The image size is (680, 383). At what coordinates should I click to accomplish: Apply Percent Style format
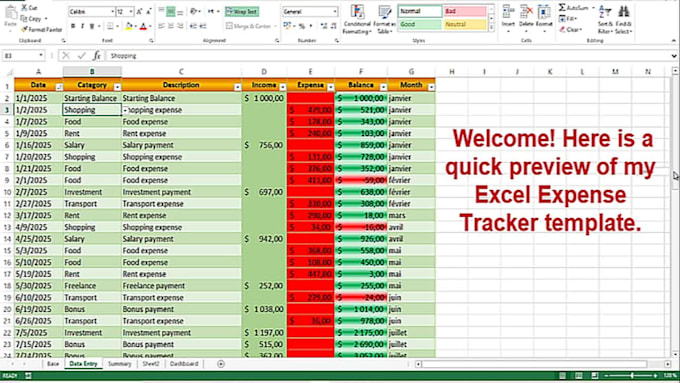click(301, 26)
